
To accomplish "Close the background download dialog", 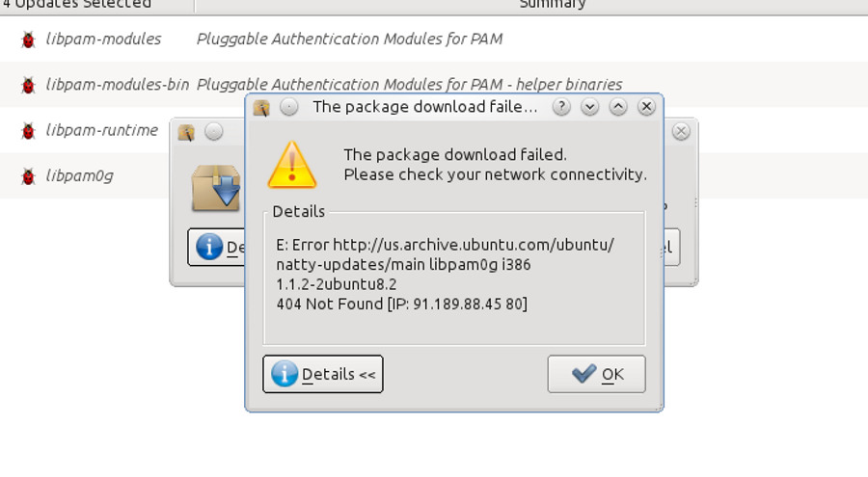I will pyautogui.click(x=681, y=132).
